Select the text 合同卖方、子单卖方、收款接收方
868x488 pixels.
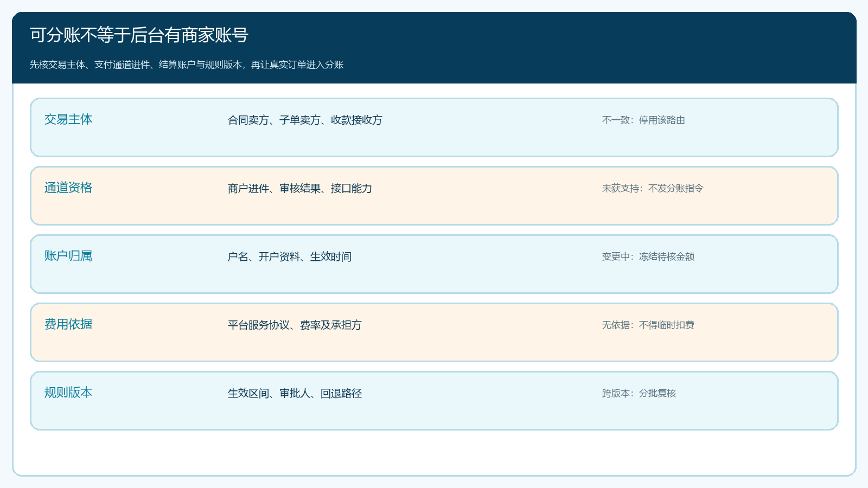(305, 120)
